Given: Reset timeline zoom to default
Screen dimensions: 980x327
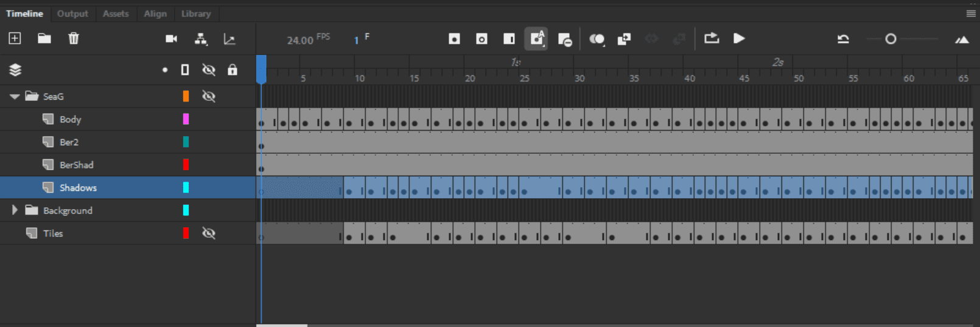Looking at the screenshot, I should [x=843, y=39].
